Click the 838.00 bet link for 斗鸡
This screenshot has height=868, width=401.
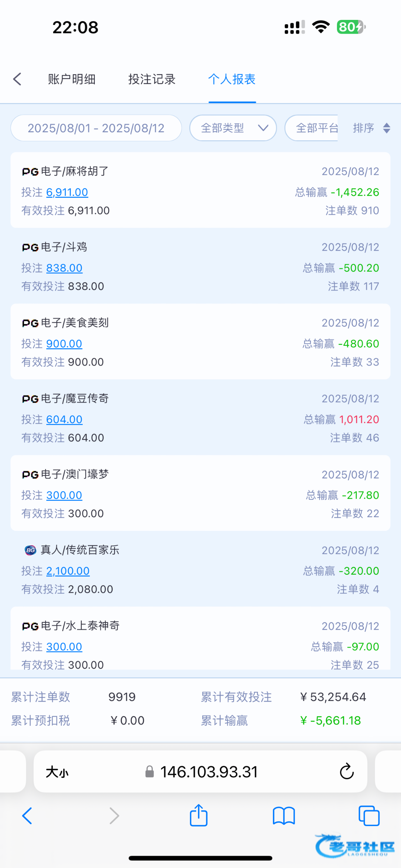click(x=64, y=268)
